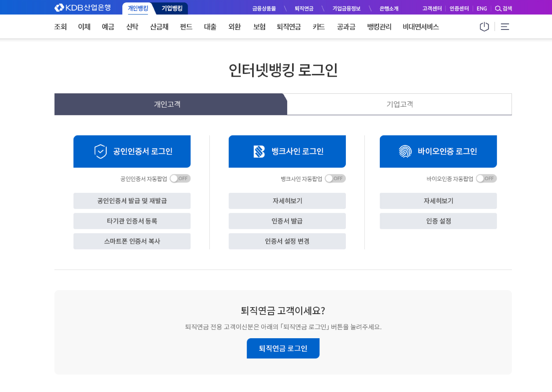Click 퇴직연금 로그인 button
Screen dimensions: 552x392
[x=283, y=348]
